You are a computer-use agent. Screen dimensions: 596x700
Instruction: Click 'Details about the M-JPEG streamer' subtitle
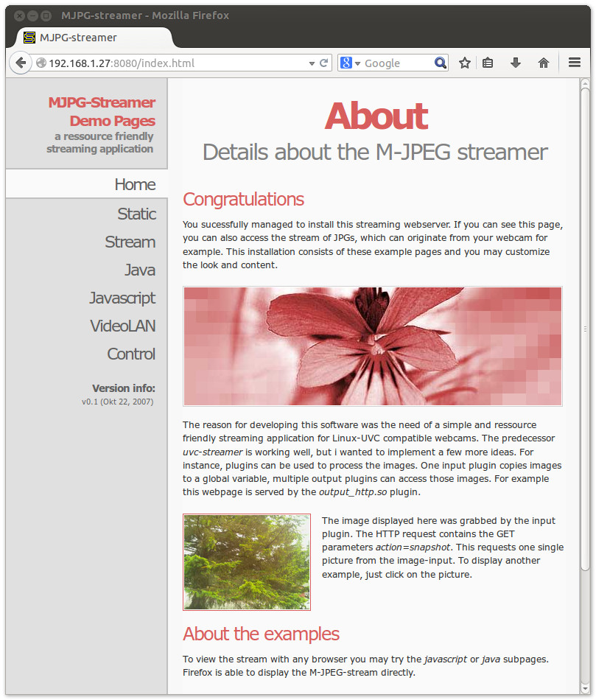click(375, 153)
